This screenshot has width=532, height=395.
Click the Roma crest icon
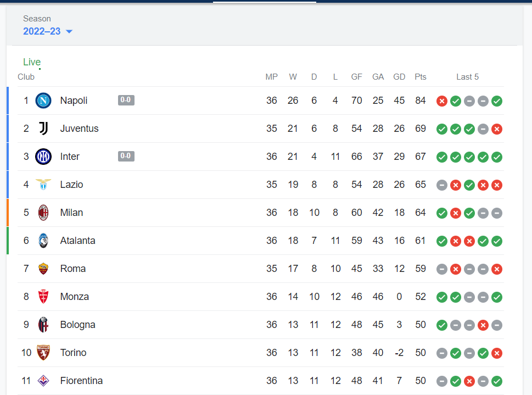click(x=43, y=269)
